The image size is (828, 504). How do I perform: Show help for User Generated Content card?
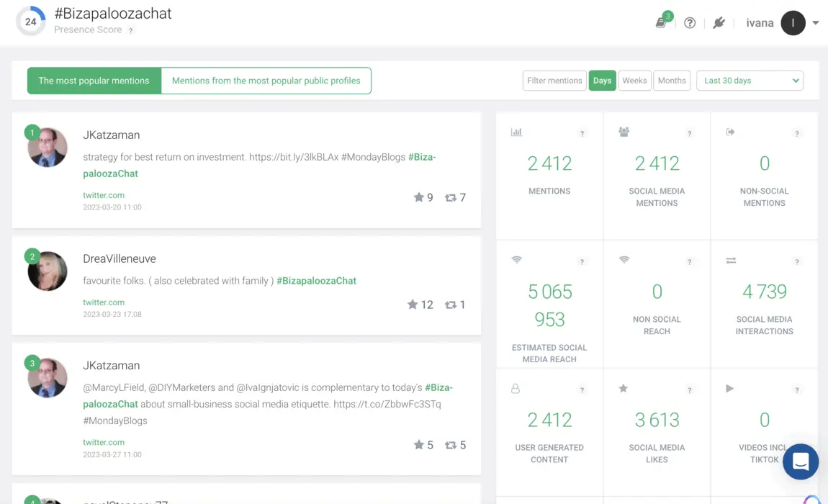click(582, 390)
